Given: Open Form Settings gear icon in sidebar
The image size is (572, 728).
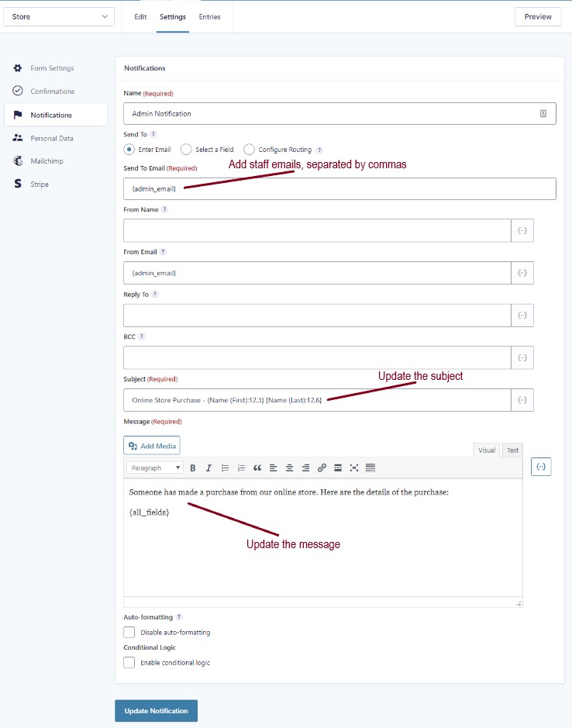Looking at the screenshot, I should tap(18, 68).
